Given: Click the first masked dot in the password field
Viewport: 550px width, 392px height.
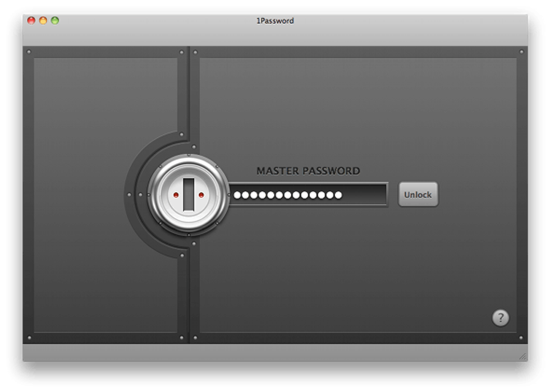Looking at the screenshot, I should (237, 195).
